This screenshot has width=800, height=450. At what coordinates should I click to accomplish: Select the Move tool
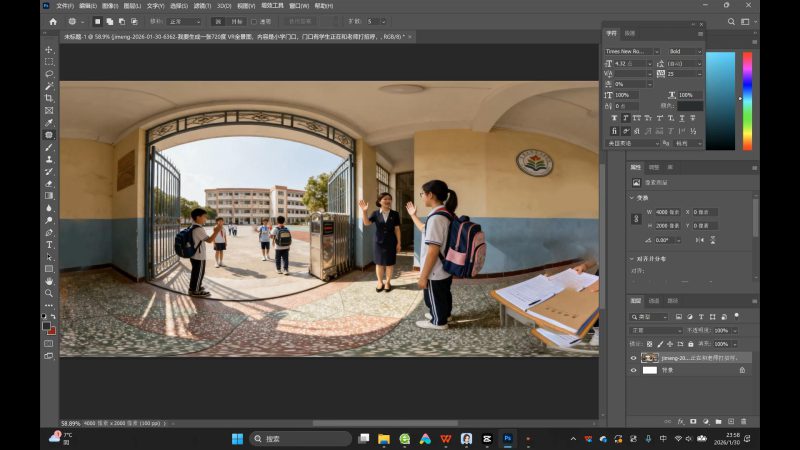[49, 49]
